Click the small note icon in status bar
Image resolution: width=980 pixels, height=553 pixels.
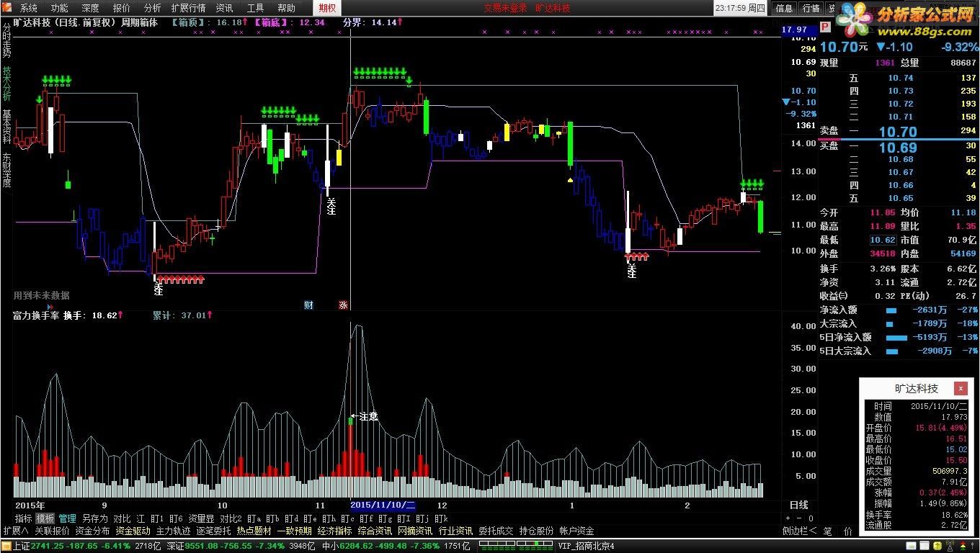pyautogui.click(x=910, y=547)
